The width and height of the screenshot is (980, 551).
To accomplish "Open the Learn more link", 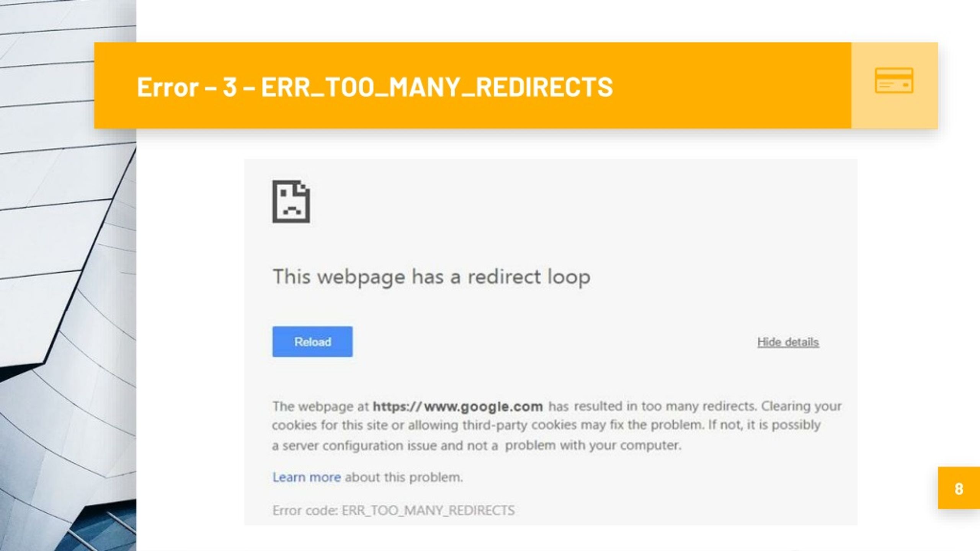I will (307, 477).
